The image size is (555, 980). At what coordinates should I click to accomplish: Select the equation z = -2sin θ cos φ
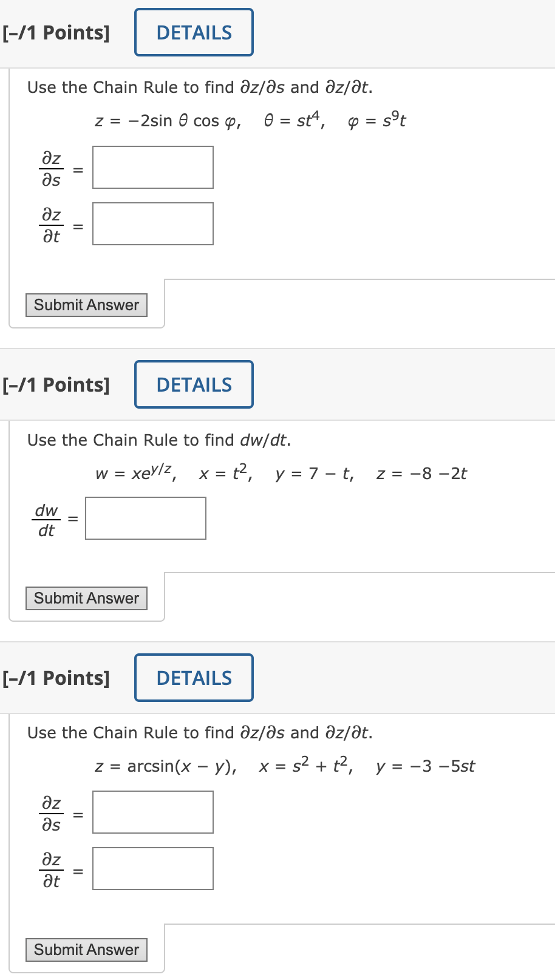(168, 120)
